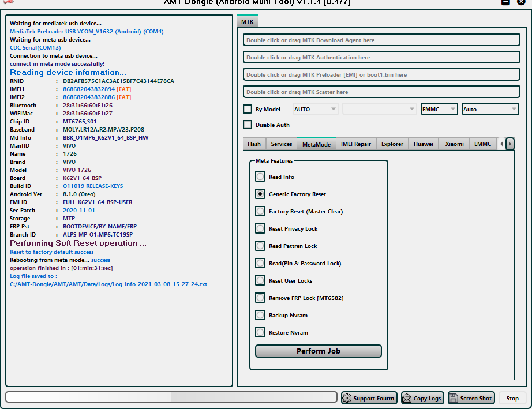Switch to the Services tab
Viewport: 532px width, 409px height.
[x=281, y=144]
